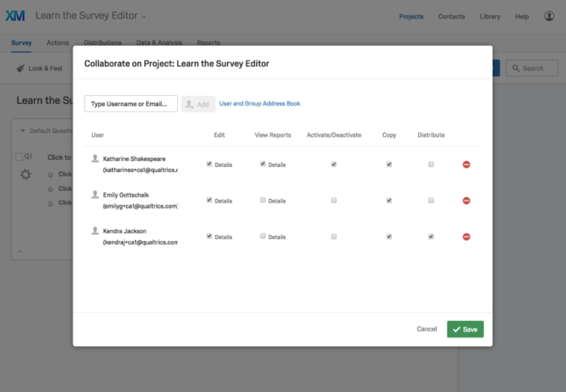
Task: Toggle Edit permission for Emily Gottschalk
Action: (x=210, y=200)
